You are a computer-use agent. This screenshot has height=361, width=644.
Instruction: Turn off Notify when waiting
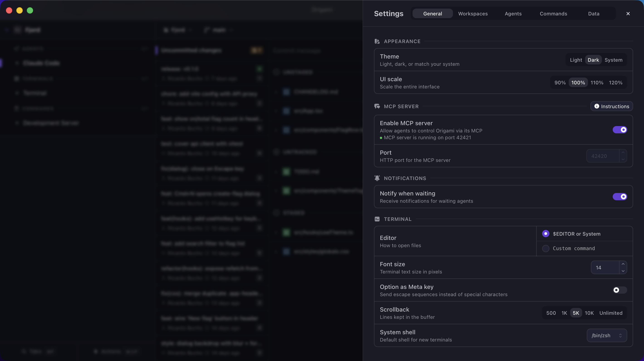pos(620,197)
